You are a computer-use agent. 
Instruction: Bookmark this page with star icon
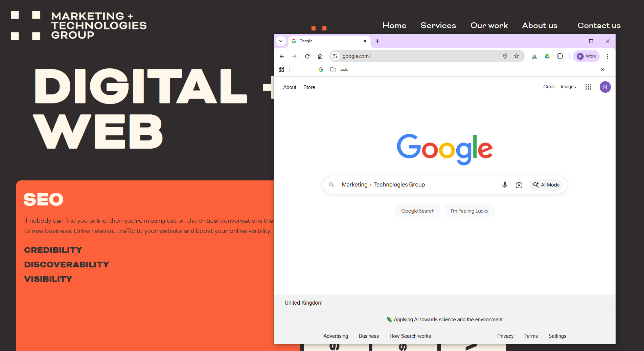pyautogui.click(x=516, y=56)
